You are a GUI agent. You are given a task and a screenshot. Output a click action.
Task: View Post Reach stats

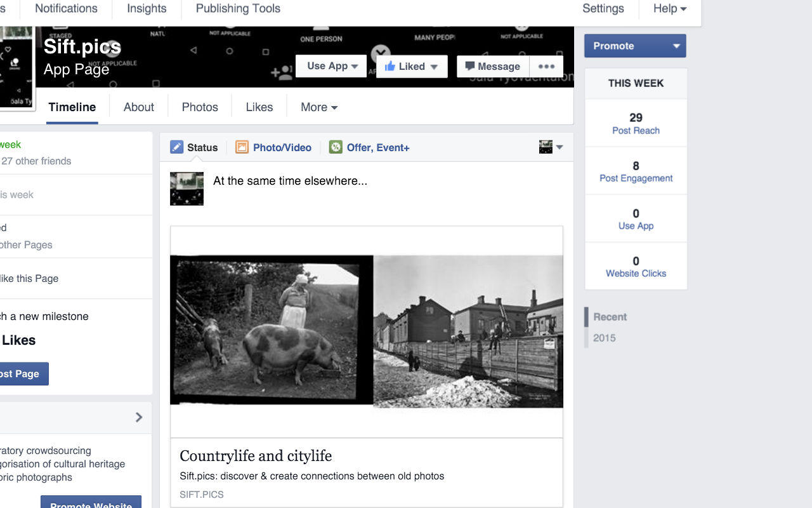(x=636, y=123)
